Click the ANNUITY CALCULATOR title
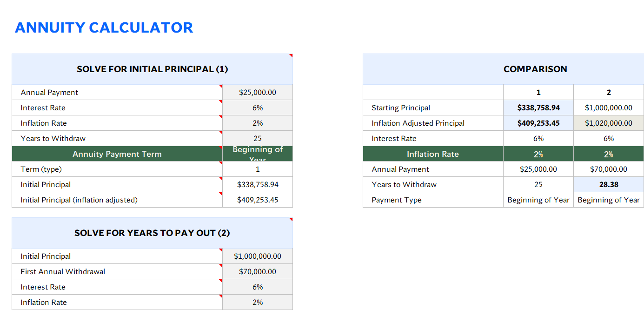Viewport: 644px width, 310px height. pyautogui.click(x=104, y=27)
